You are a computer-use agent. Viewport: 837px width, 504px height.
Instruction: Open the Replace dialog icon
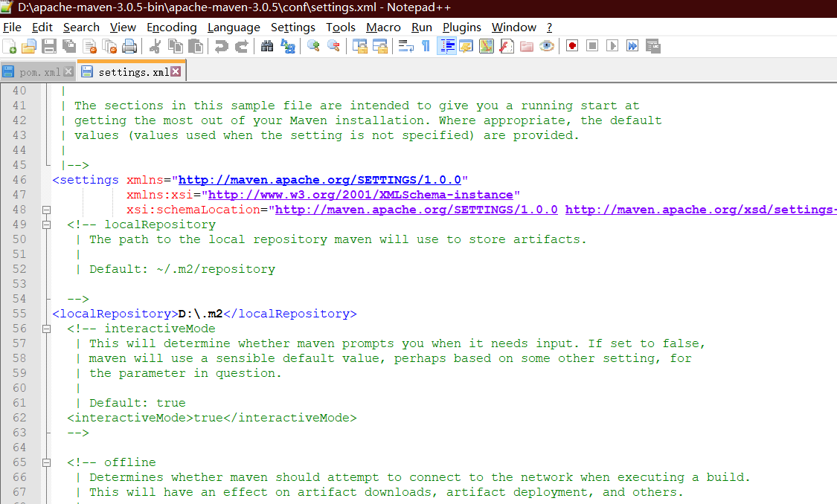tap(288, 46)
